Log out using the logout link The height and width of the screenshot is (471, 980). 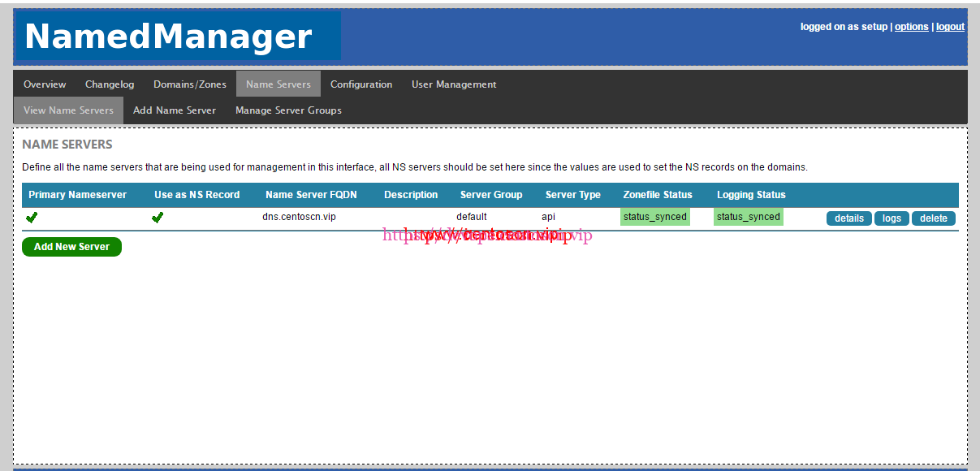(950, 27)
